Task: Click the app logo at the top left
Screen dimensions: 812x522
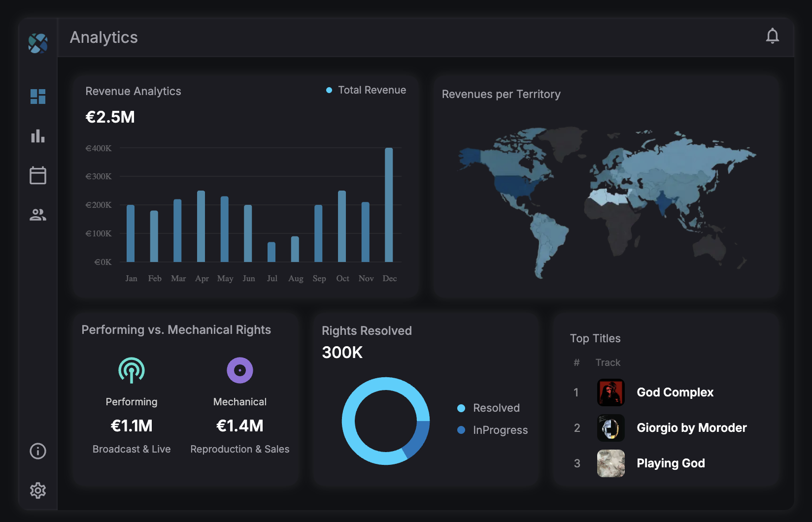Action: pos(38,43)
